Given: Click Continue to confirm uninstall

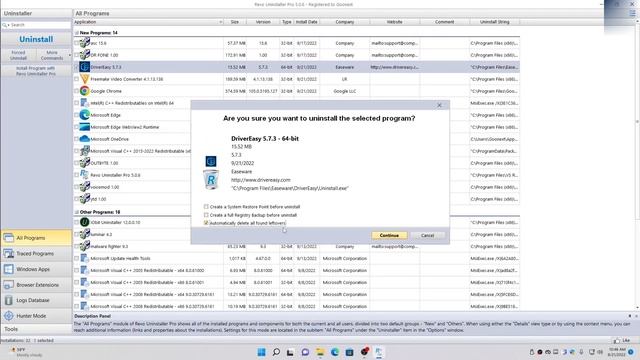Looking at the screenshot, I should (389, 236).
